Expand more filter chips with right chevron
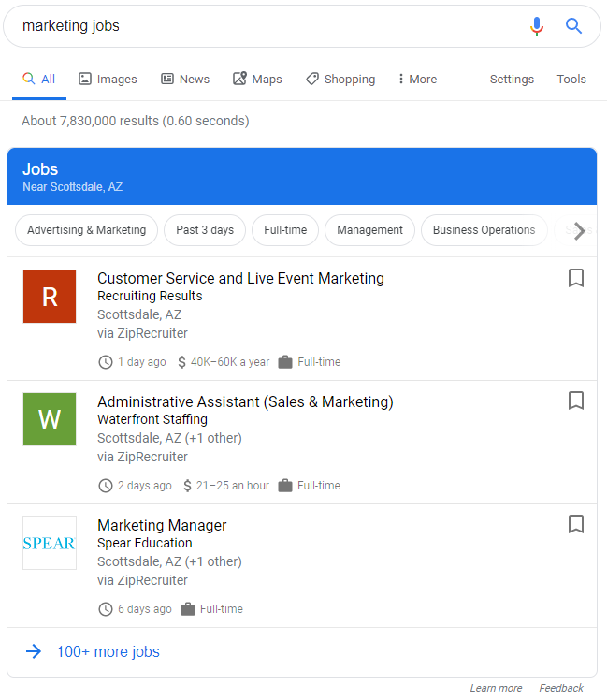 click(x=579, y=231)
